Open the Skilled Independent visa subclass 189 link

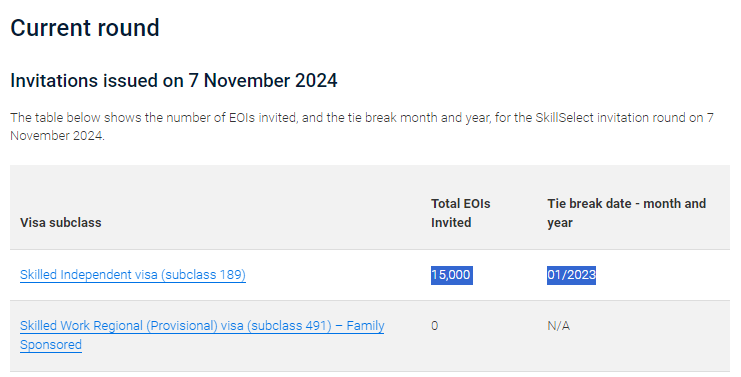tap(133, 275)
